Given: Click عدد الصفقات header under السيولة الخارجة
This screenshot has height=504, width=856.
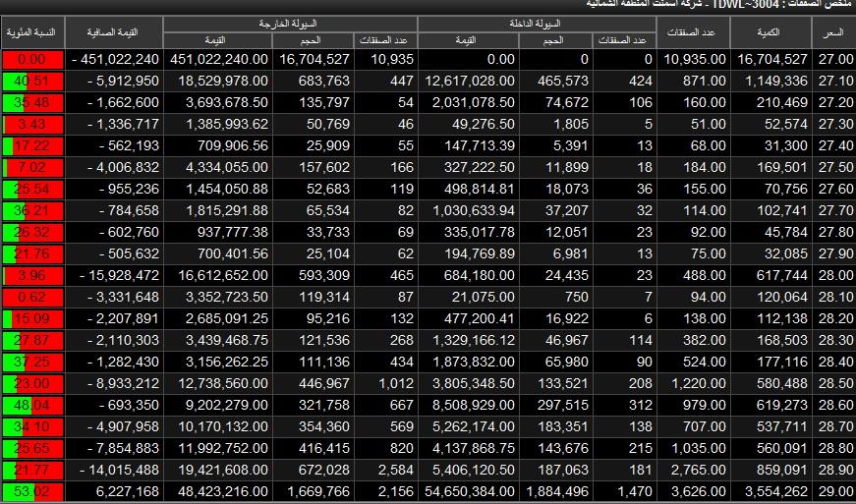Looking at the screenshot, I should click(x=385, y=40).
